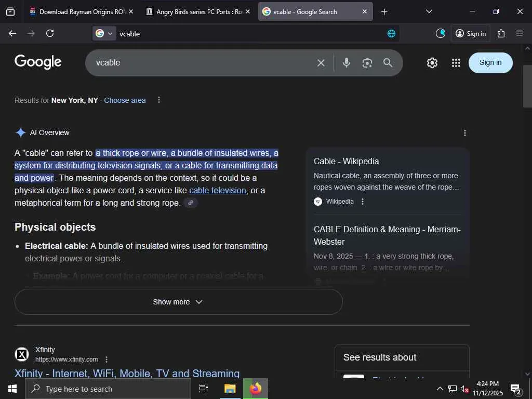This screenshot has width=532, height=399.
Task: Open the Windows Start menu
Action: [x=12, y=389]
